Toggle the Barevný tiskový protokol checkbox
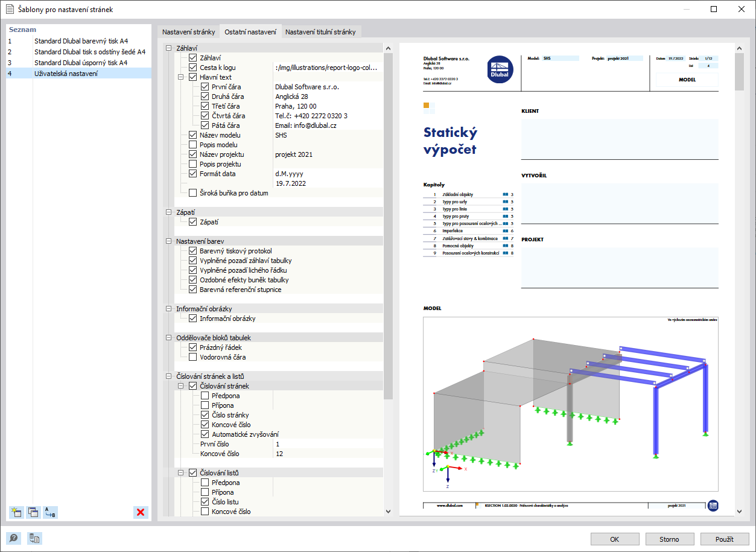 (x=193, y=251)
